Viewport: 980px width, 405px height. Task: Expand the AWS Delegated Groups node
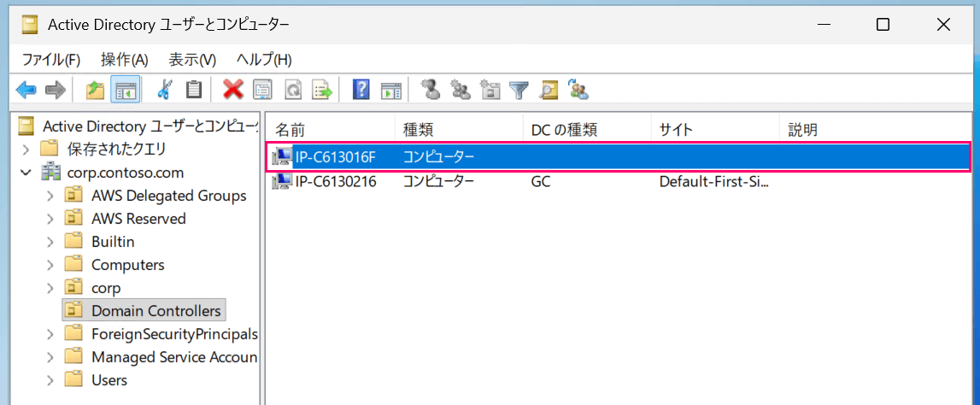coord(50,196)
